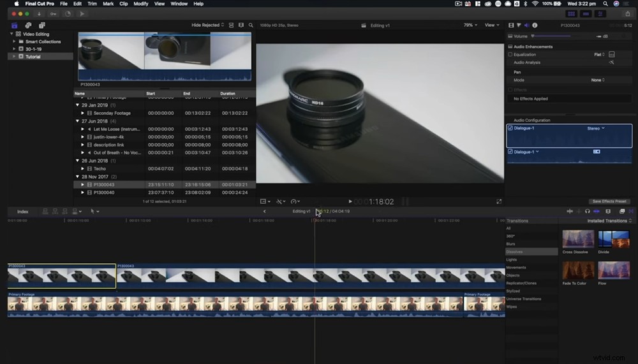Toggle the second Dialogue-1 component checkbox
Image resolution: width=638 pixels, height=364 pixels.
[510, 152]
